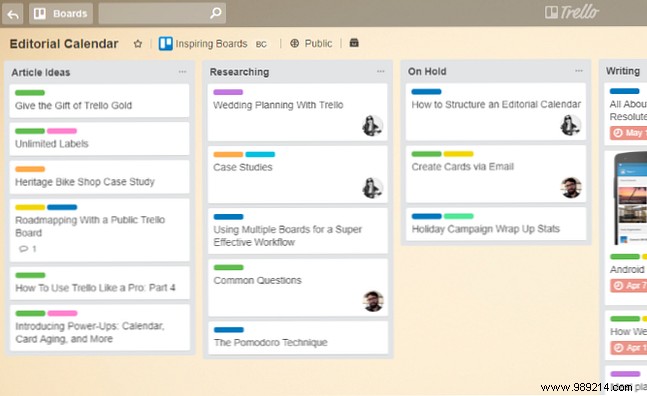647x396 pixels.
Task: Click orange label on Heritage Bike Shop card
Action: pyautogui.click(x=30, y=169)
